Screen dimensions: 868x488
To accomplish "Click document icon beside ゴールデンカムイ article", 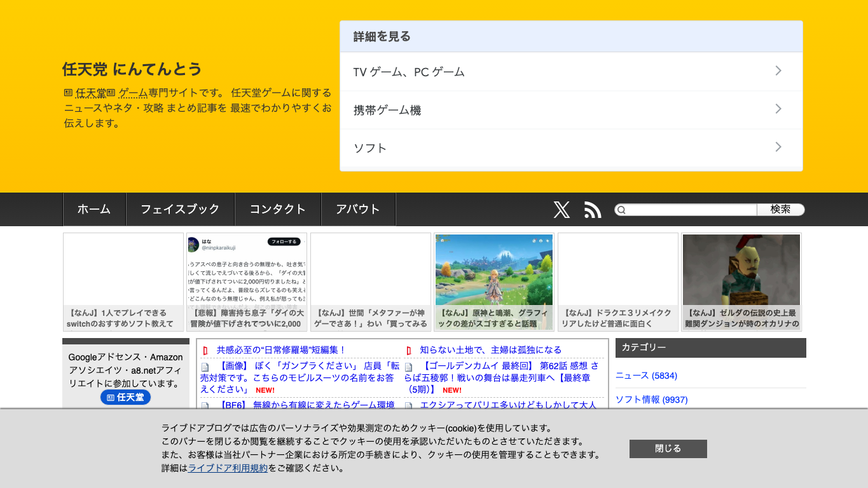I will tap(408, 367).
